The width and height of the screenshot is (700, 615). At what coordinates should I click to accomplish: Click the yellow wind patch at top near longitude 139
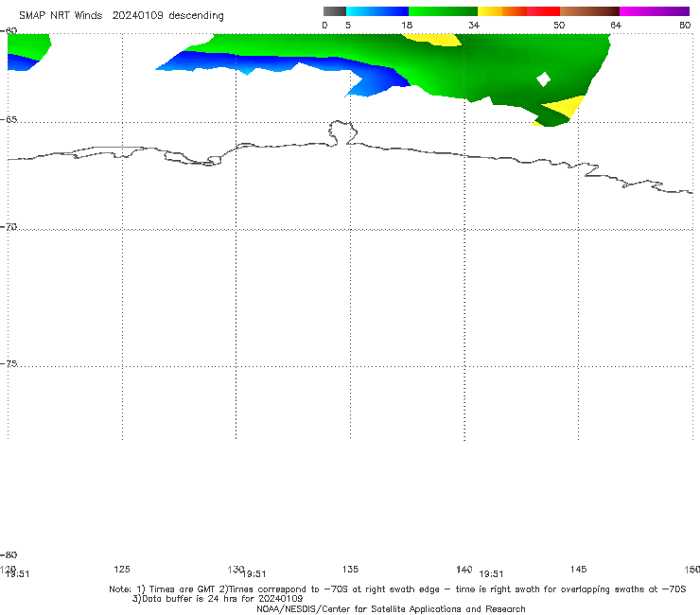(437, 40)
